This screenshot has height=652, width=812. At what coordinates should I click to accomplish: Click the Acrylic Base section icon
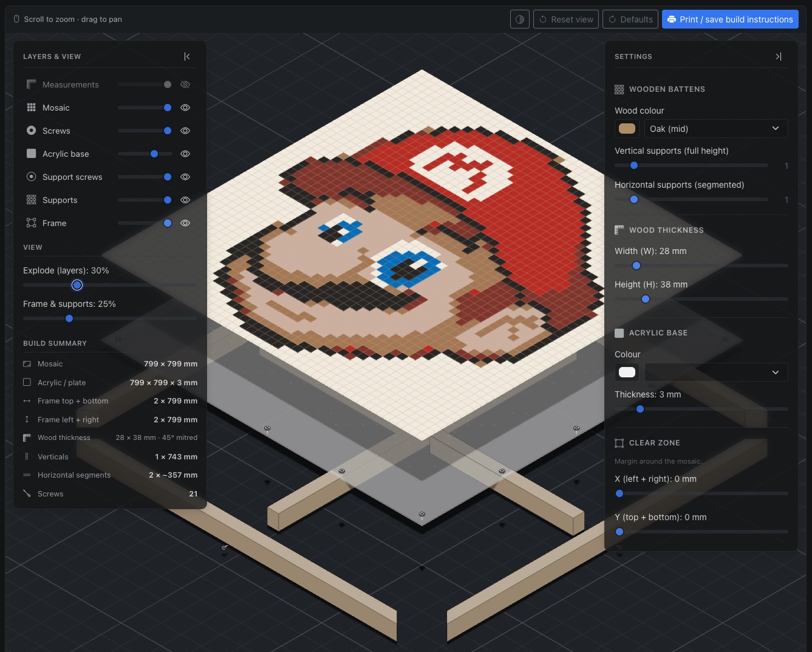(619, 333)
